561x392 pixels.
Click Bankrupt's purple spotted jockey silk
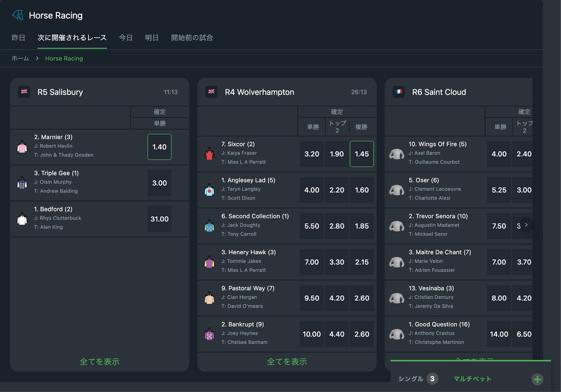[x=209, y=334]
